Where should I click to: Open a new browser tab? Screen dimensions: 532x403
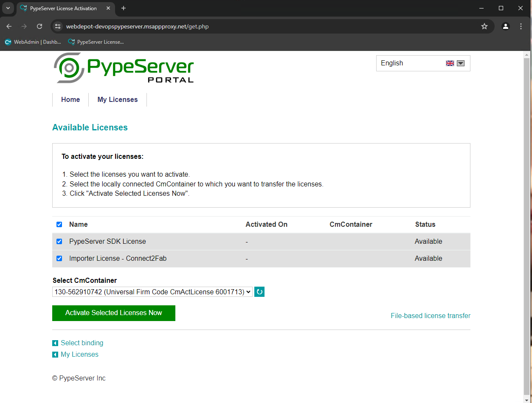(124, 8)
